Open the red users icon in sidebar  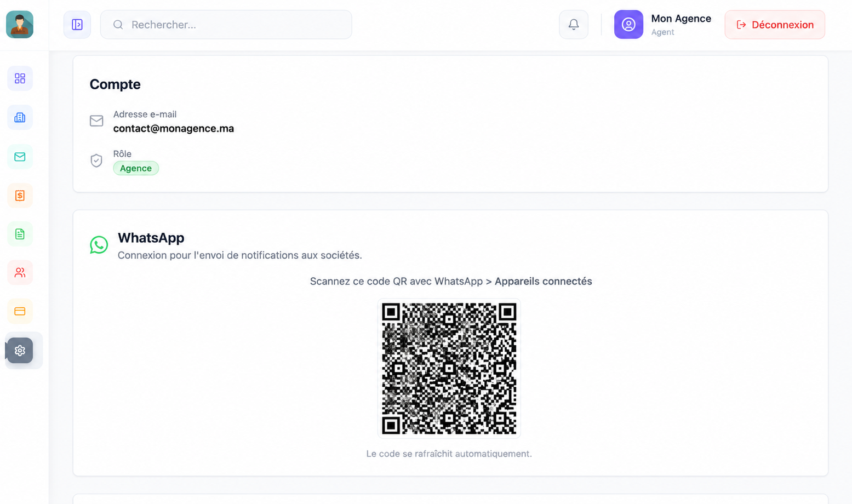click(x=20, y=272)
